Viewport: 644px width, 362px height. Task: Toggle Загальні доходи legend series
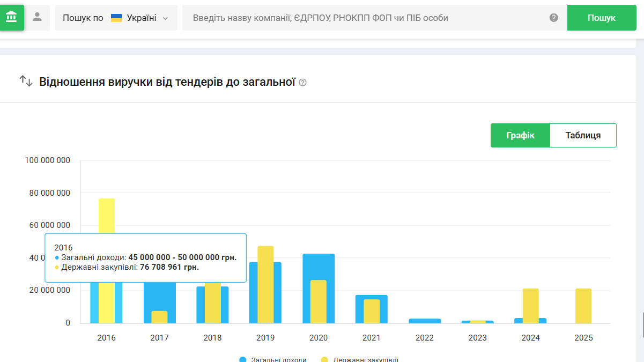coord(273,359)
